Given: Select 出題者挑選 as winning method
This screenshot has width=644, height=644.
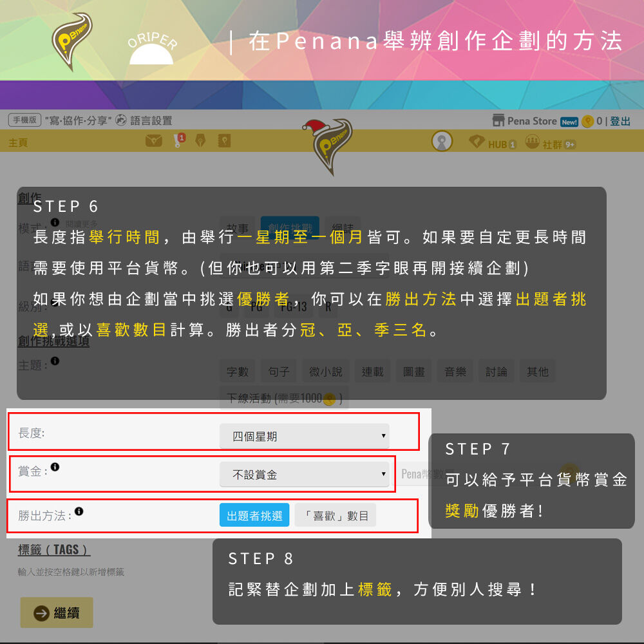Looking at the screenshot, I should [254, 515].
